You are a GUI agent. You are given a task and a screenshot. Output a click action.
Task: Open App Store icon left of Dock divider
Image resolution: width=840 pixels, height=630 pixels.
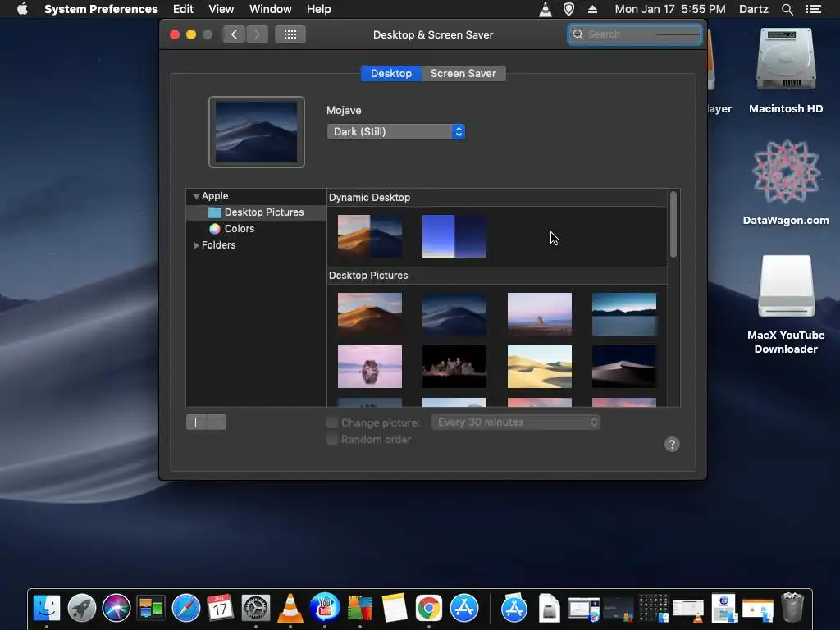[x=464, y=608]
